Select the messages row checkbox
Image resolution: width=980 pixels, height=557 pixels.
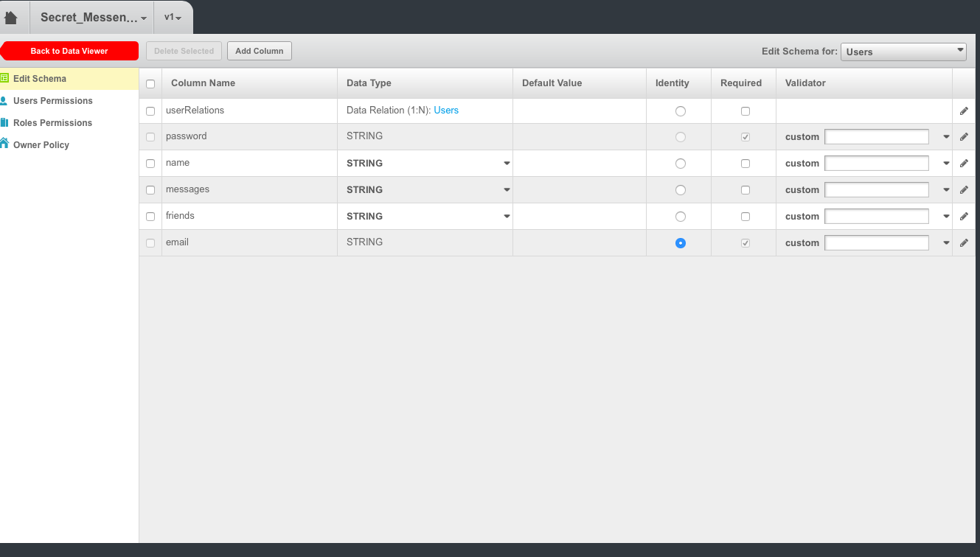pyautogui.click(x=150, y=190)
